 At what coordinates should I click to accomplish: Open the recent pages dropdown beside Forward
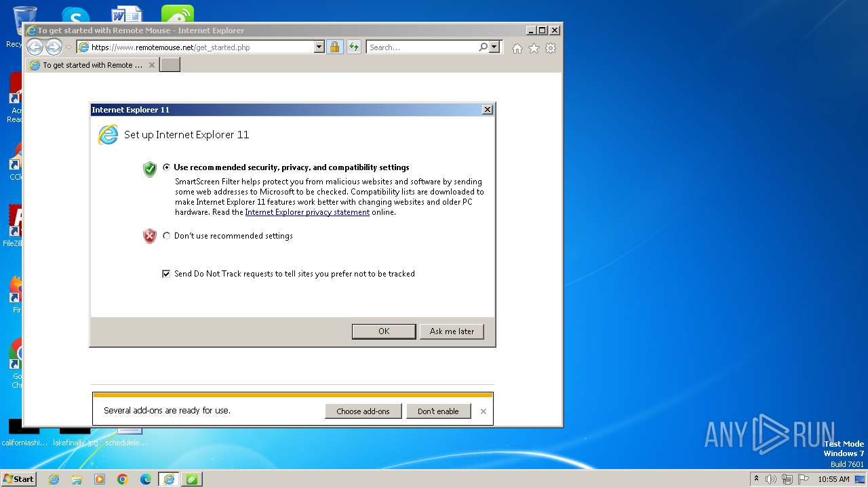68,47
